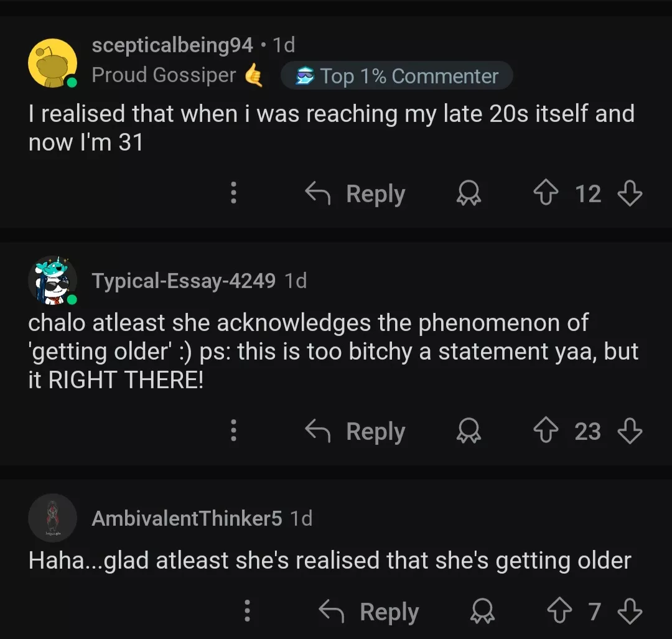Expand overflow menu for AmbivalentThinker5's comment
The width and height of the screenshot is (672, 639).
pyautogui.click(x=247, y=611)
